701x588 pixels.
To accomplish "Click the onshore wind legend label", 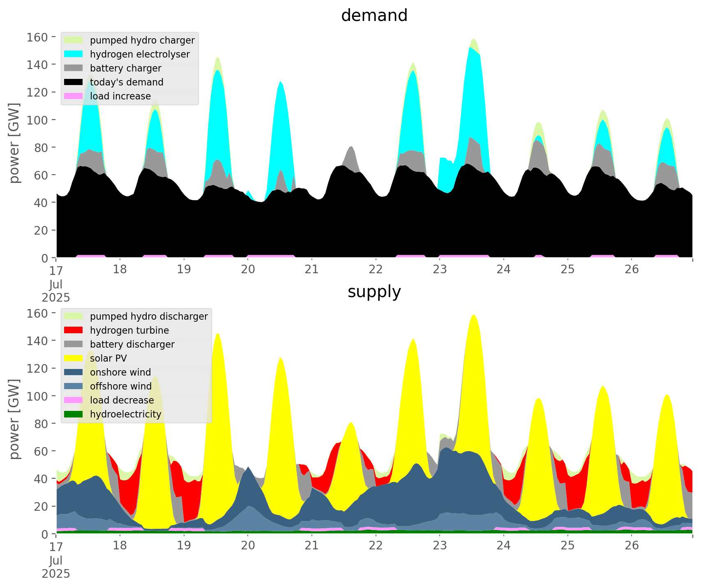I will [120, 372].
